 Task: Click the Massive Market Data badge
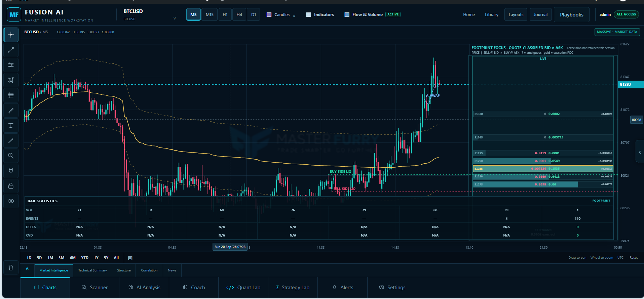click(x=617, y=32)
